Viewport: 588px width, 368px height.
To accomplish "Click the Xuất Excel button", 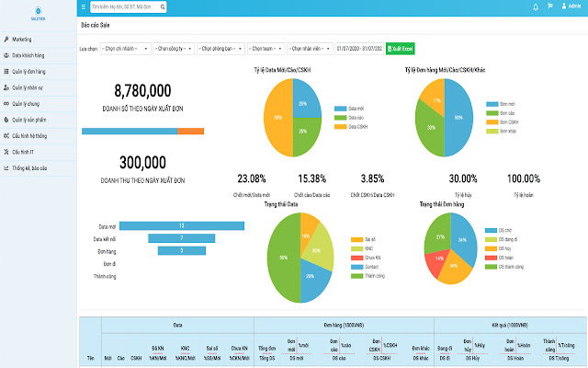I will pos(401,49).
